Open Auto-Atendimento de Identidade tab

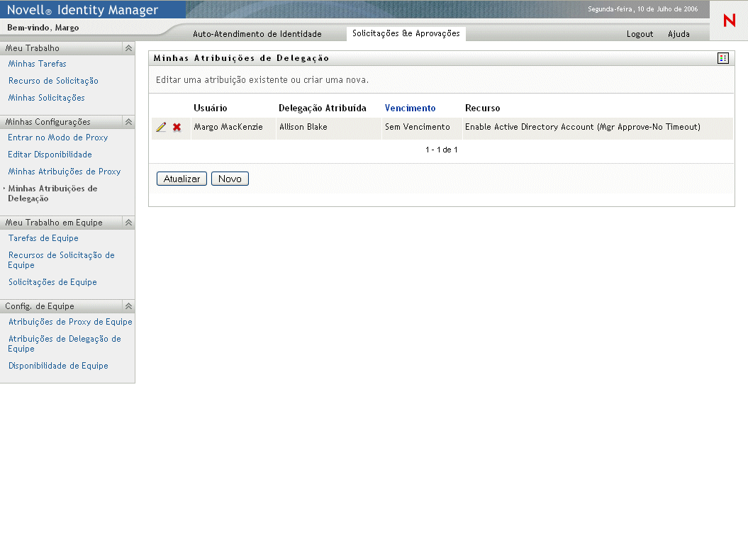pyautogui.click(x=257, y=34)
